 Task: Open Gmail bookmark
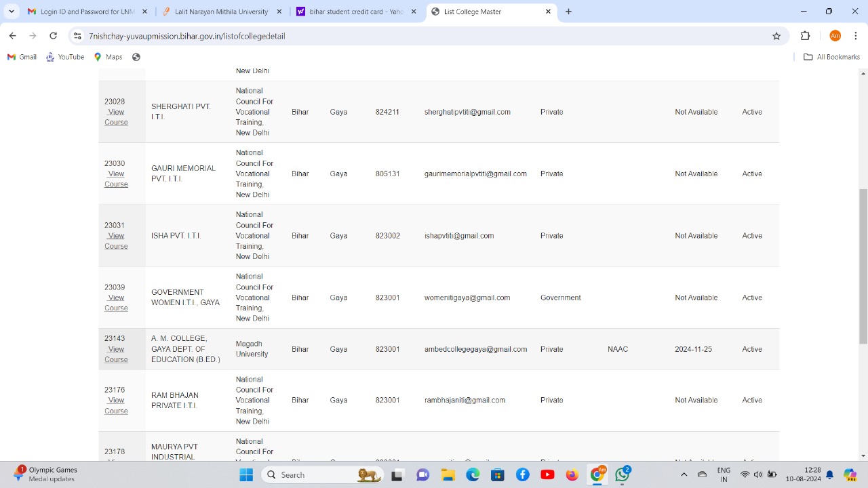tap(22, 57)
